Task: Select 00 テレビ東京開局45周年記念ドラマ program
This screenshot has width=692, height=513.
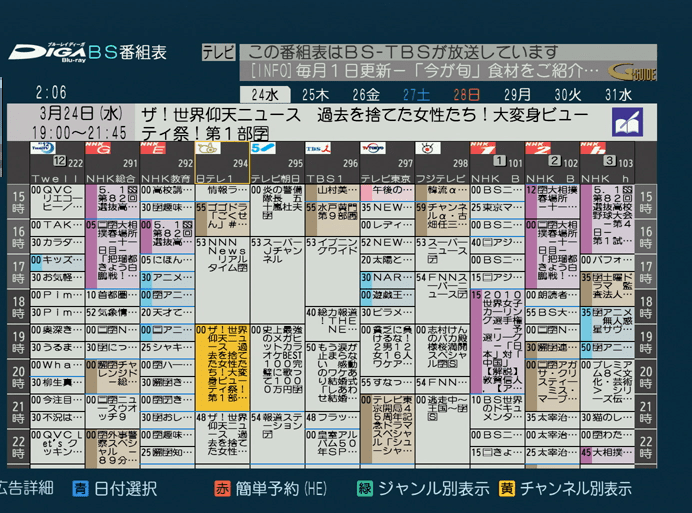Action: pos(387,429)
